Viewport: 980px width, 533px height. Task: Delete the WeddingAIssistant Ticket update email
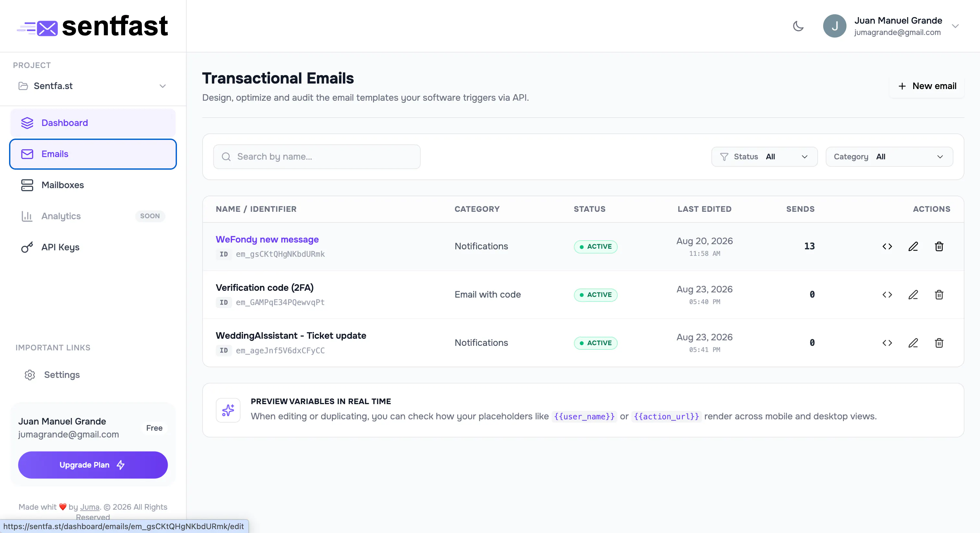tap(939, 343)
